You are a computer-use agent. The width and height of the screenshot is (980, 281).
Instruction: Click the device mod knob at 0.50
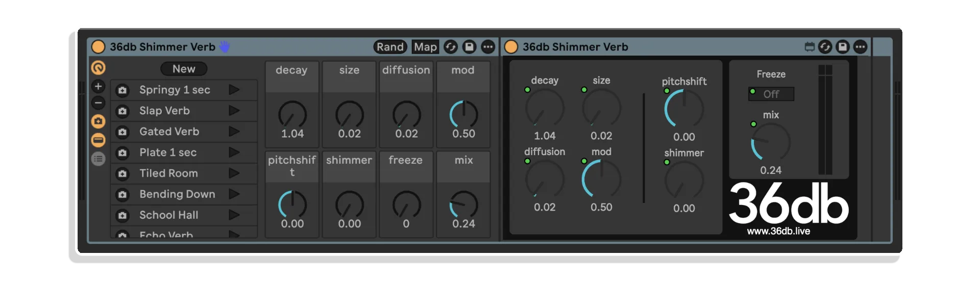601,180
